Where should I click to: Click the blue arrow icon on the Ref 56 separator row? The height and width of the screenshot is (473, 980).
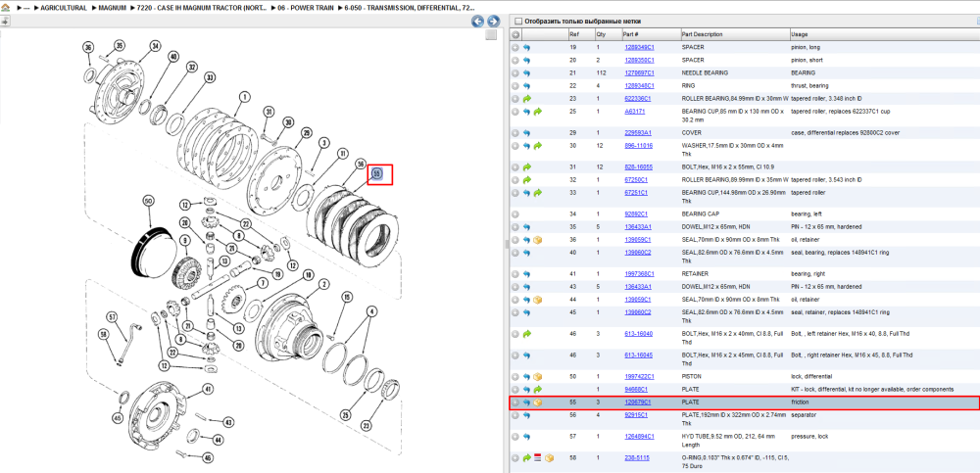point(526,415)
